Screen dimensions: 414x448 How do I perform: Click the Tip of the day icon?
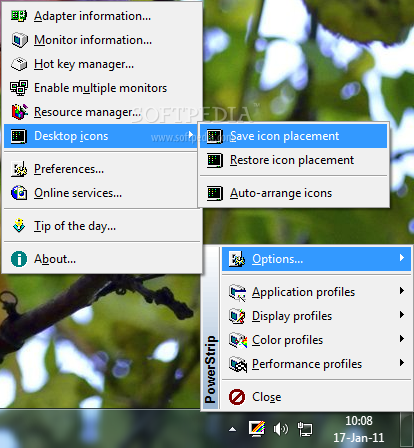tap(19, 226)
